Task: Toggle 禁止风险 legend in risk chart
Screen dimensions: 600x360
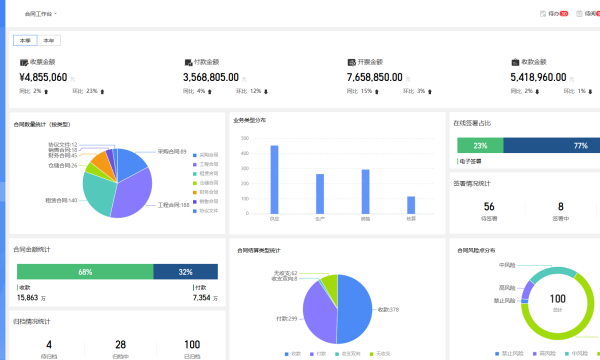Action: click(509, 353)
